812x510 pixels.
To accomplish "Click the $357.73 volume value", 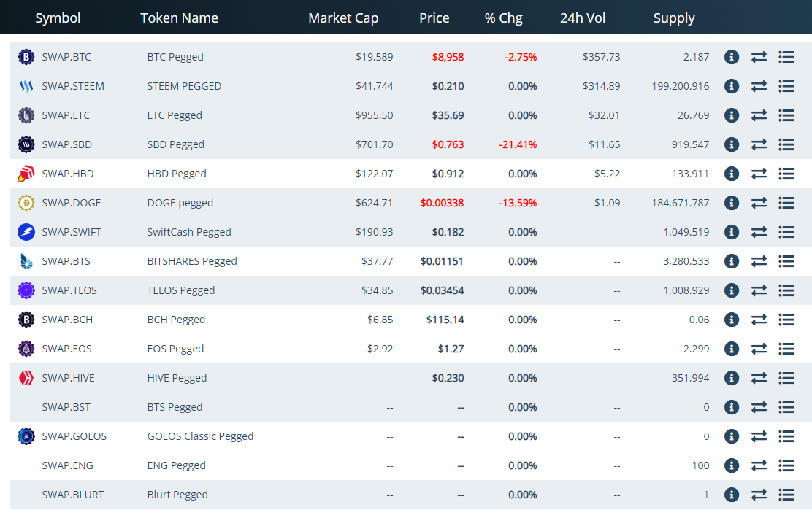I will [x=601, y=57].
